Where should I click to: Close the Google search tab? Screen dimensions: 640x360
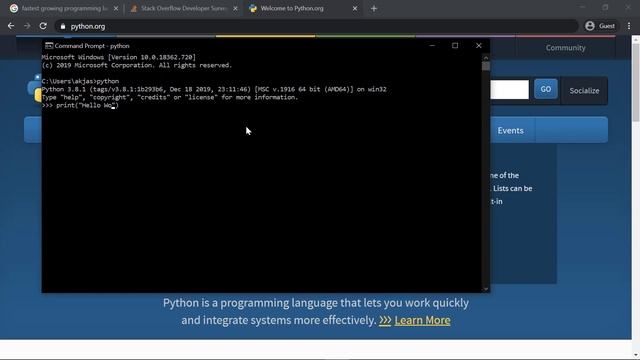click(x=116, y=8)
